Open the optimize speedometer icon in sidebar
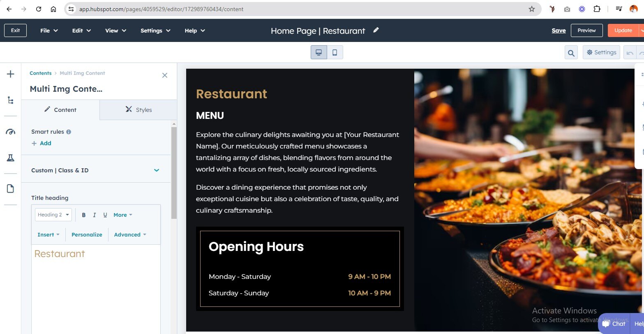The width and height of the screenshot is (644, 334). [11, 132]
